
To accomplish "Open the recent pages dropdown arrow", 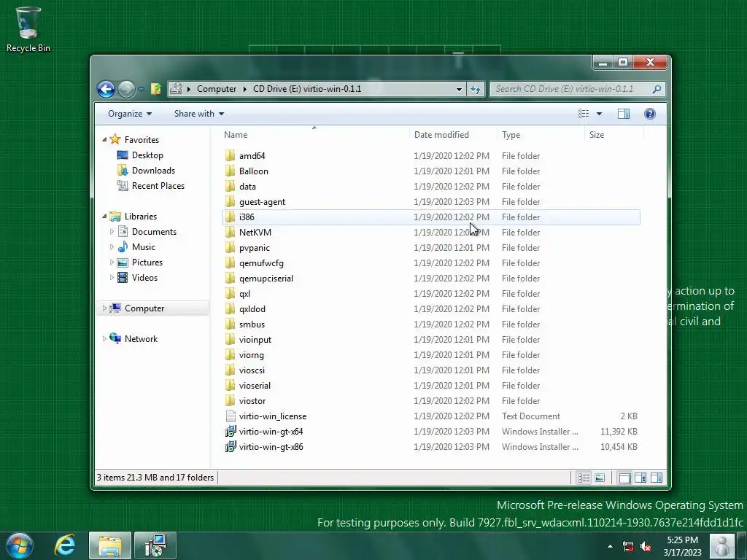I will [141, 90].
